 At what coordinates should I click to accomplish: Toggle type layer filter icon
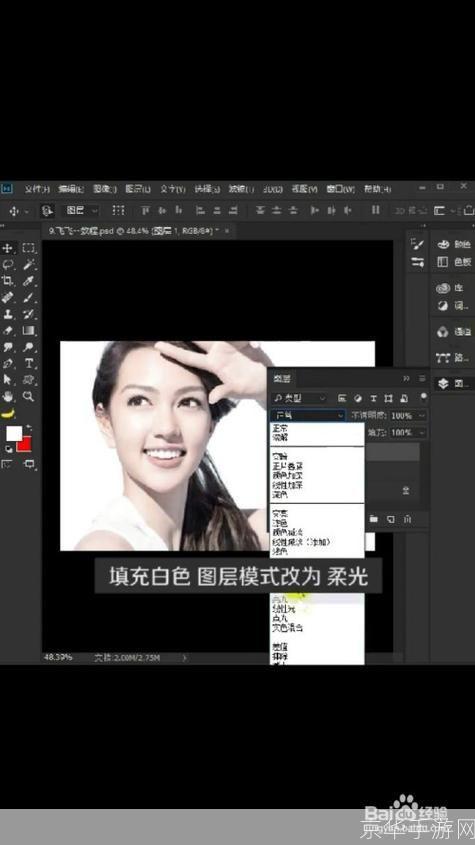click(x=373, y=399)
